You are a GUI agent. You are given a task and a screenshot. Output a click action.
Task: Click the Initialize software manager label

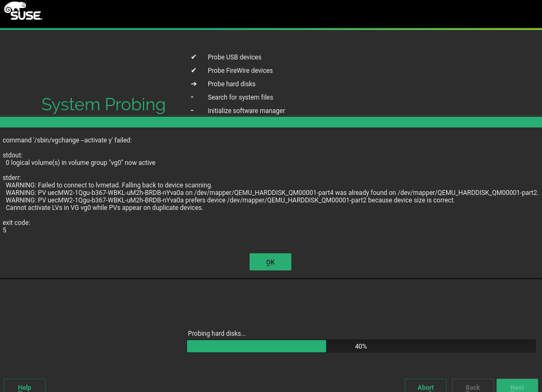pos(246,111)
